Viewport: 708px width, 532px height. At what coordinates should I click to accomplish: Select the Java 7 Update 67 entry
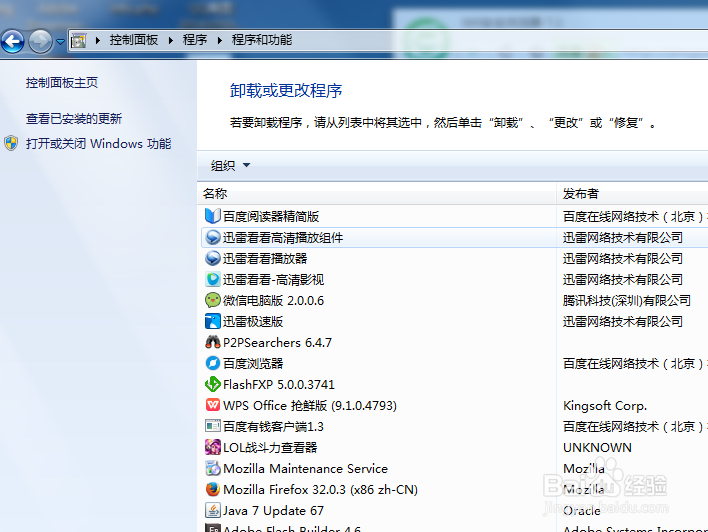pos(273,511)
